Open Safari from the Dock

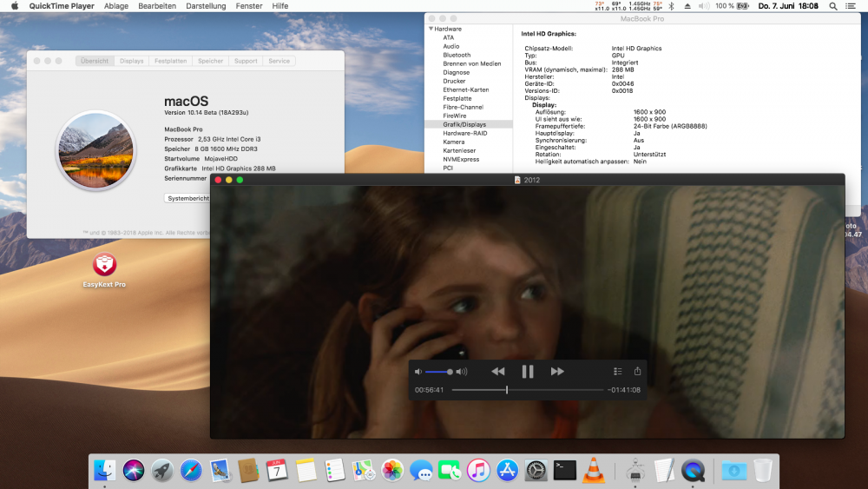[191, 471]
